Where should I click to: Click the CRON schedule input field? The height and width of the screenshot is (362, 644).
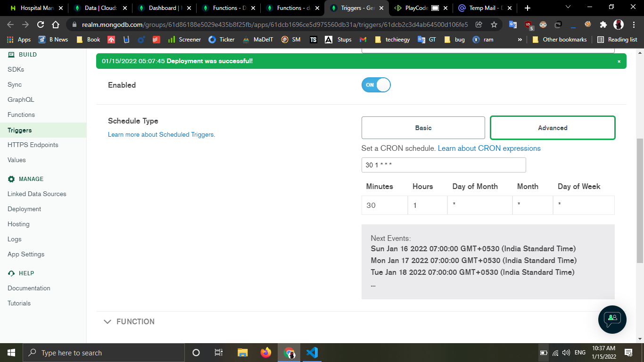point(443,165)
